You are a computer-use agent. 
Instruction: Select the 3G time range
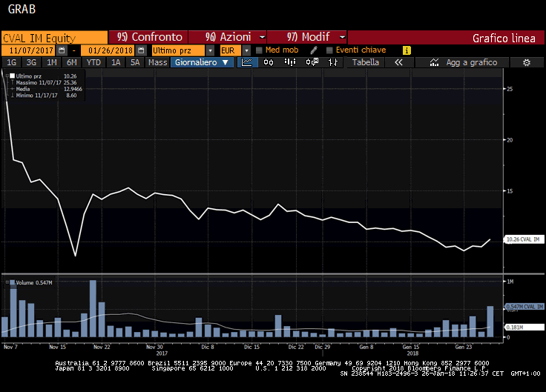pyautogui.click(x=31, y=62)
